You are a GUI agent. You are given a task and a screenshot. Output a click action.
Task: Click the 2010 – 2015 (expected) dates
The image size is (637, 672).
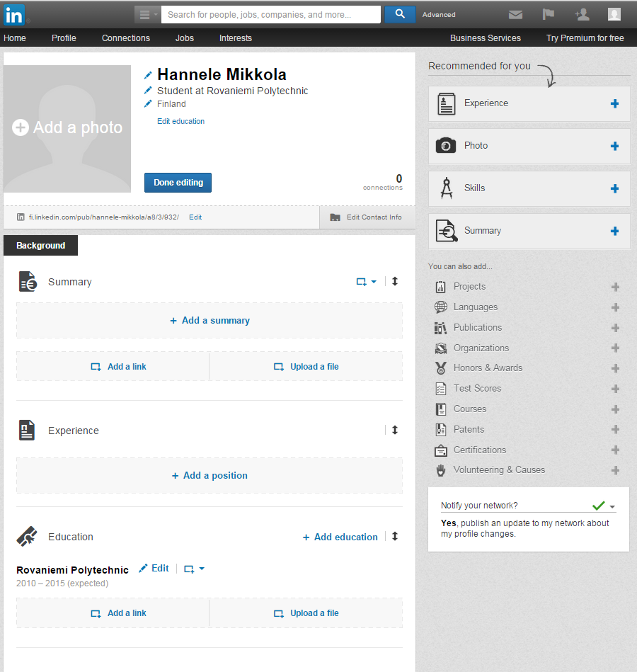click(62, 583)
